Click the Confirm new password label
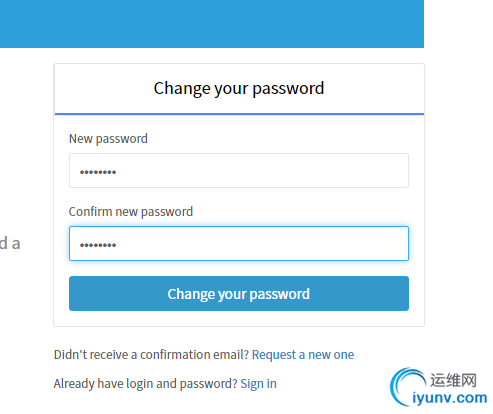The image size is (493, 414). (x=131, y=212)
